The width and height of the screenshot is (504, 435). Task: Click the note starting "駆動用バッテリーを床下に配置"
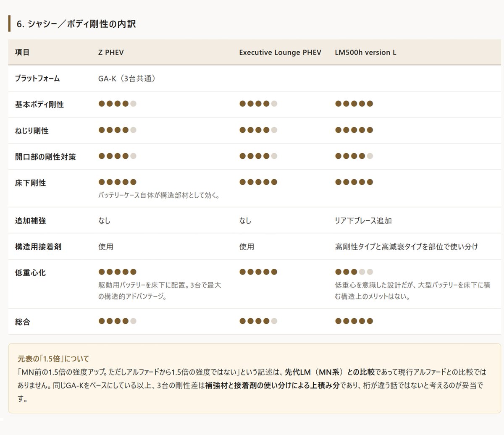click(x=160, y=291)
